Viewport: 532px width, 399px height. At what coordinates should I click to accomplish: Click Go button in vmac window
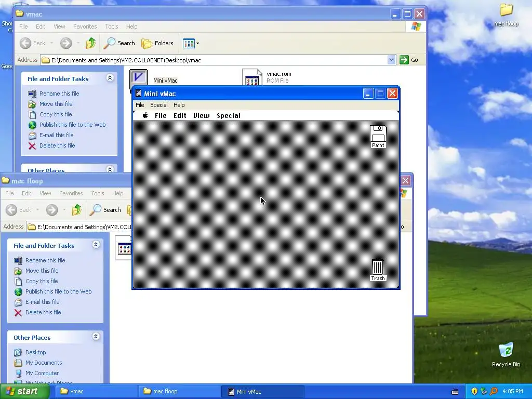pyautogui.click(x=409, y=60)
